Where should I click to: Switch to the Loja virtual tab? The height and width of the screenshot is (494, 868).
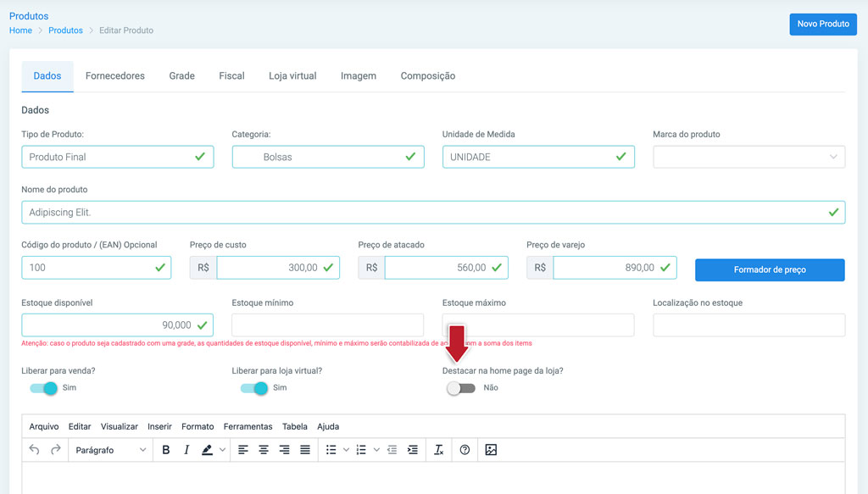click(x=292, y=75)
